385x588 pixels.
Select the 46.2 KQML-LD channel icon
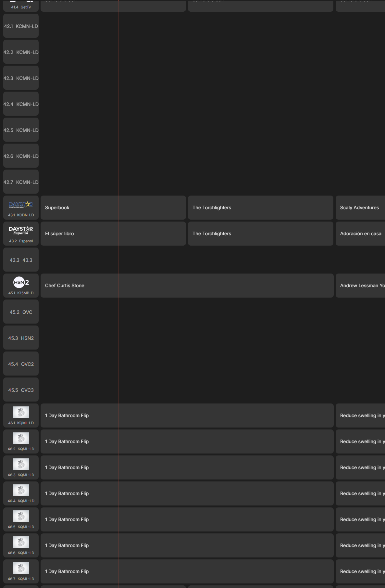pos(21,438)
